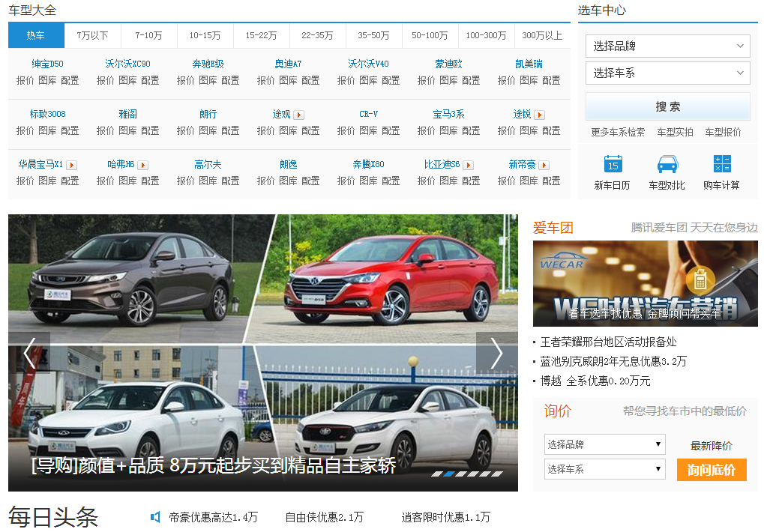Click the 搜索 button
Image resolution: width=764 pixels, height=532 pixels.
coord(667,106)
